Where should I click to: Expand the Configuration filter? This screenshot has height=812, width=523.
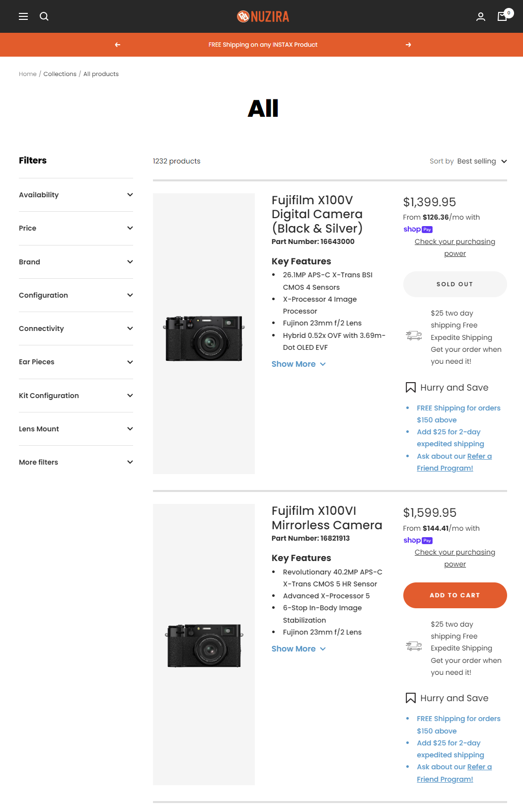coord(76,295)
